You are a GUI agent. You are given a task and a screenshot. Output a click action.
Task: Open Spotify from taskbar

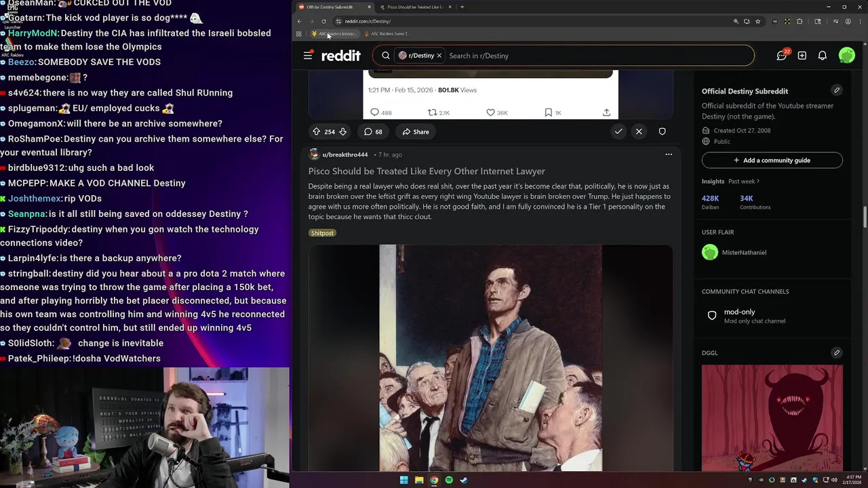tap(449, 480)
